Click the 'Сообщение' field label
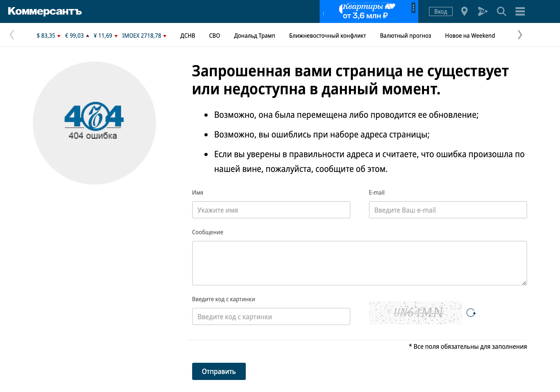 point(207,232)
